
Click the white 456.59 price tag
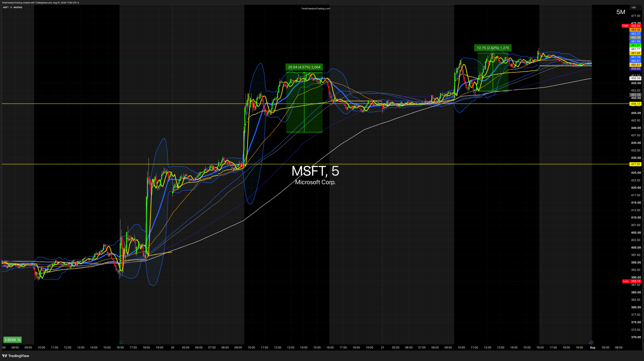pyautogui.click(x=635, y=79)
